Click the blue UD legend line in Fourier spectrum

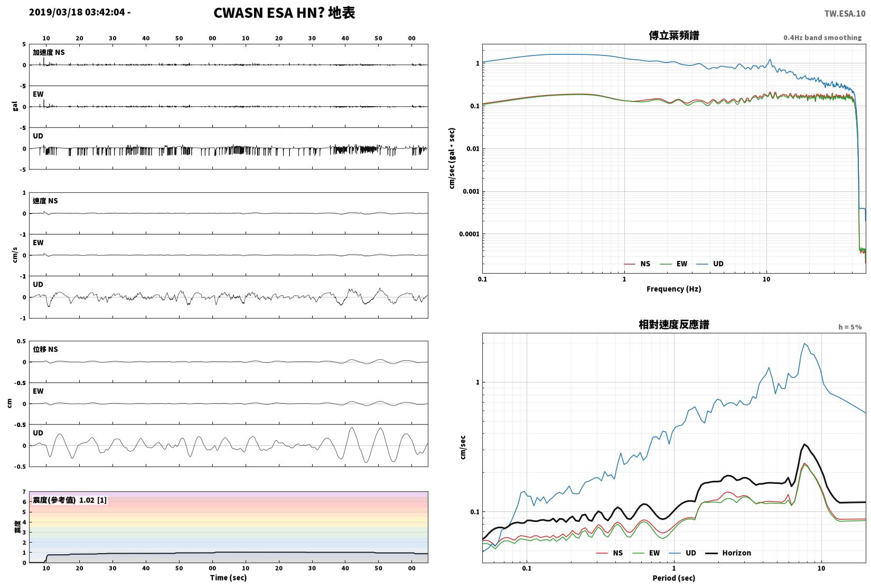tap(702, 264)
